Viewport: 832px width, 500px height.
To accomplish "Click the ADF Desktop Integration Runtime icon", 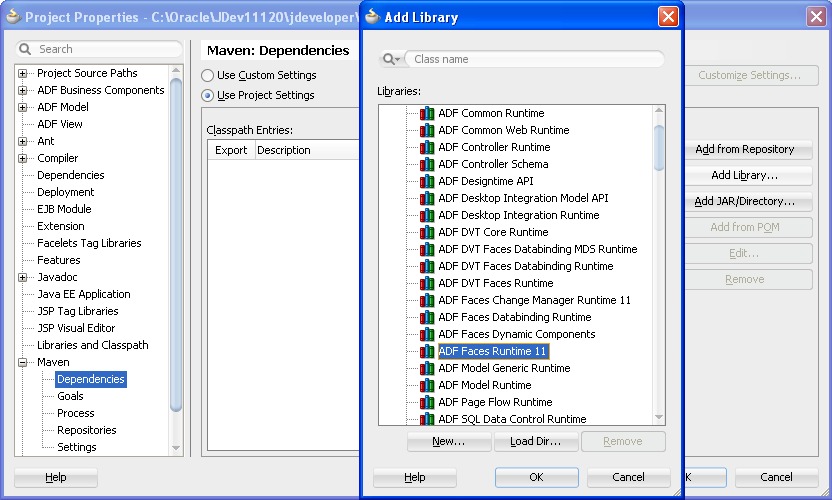I will click(x=427, y=215).
